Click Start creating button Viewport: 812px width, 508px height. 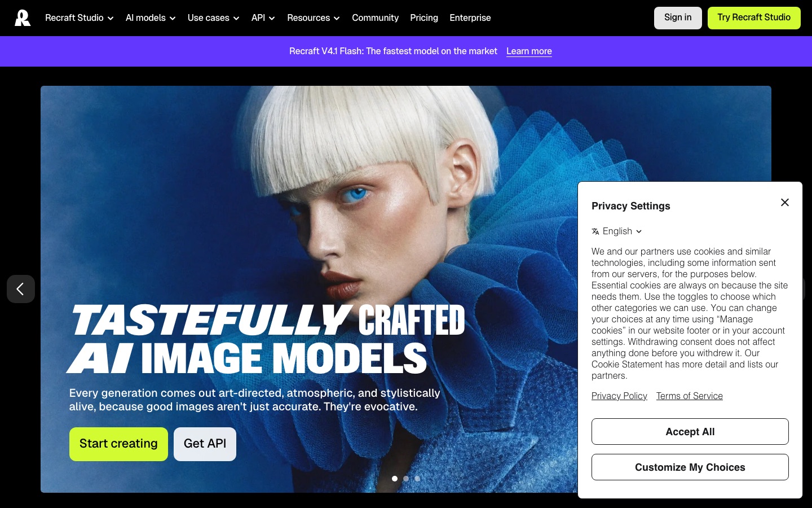click(118, 444)
